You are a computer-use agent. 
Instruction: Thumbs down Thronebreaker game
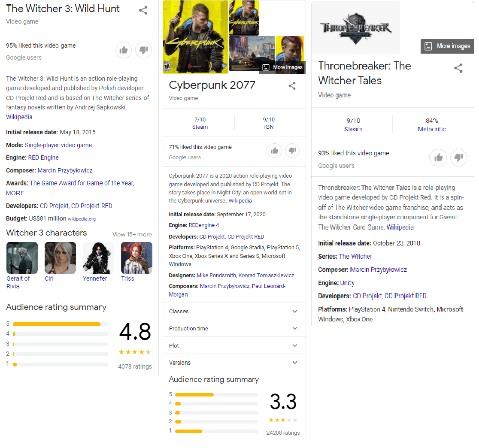(458, 158)
